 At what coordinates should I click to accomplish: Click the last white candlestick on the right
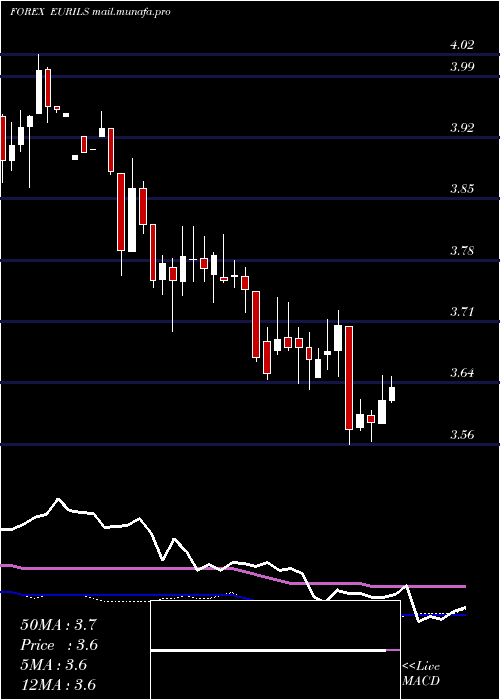point(392,394)
